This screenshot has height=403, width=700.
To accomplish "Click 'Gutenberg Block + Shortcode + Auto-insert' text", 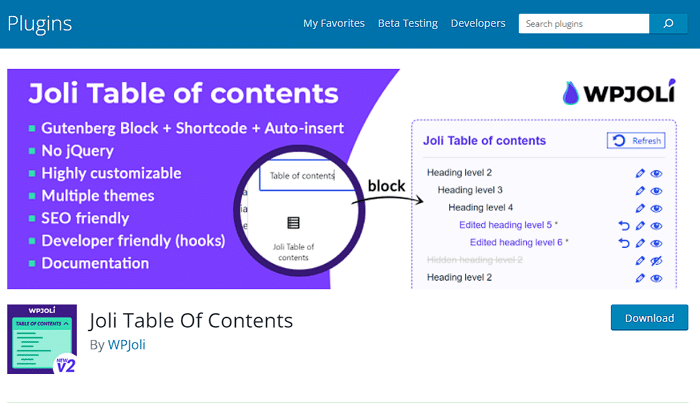I will click(192, 128).
